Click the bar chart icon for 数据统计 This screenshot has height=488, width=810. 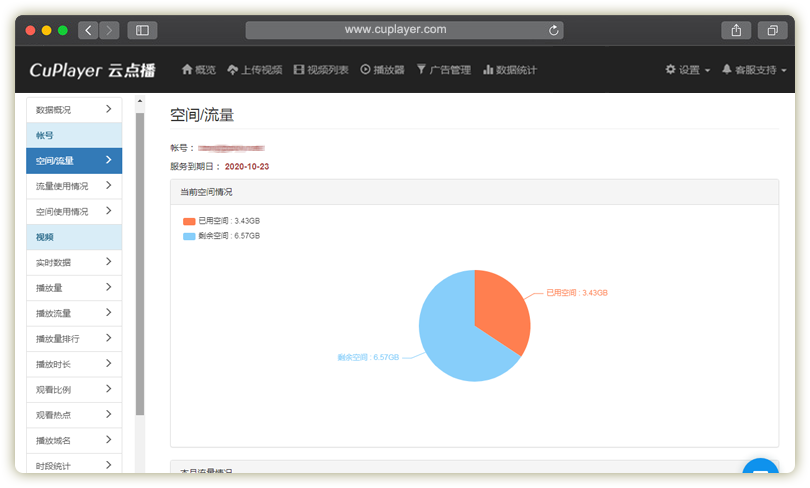(488, 70)
